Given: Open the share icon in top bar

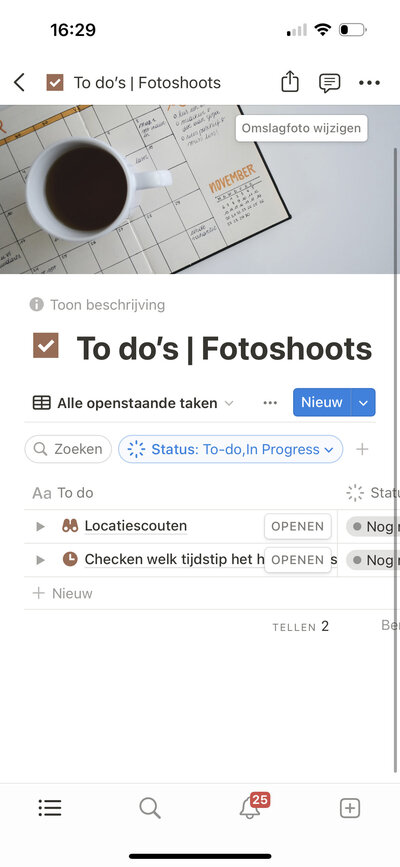Looking at the screenshot, I should pos(290,82).
